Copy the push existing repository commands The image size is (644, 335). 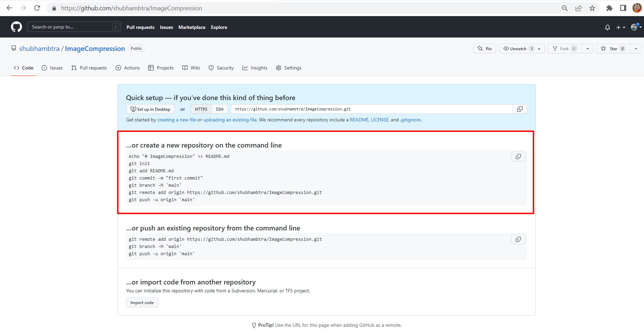pos(518,239)
